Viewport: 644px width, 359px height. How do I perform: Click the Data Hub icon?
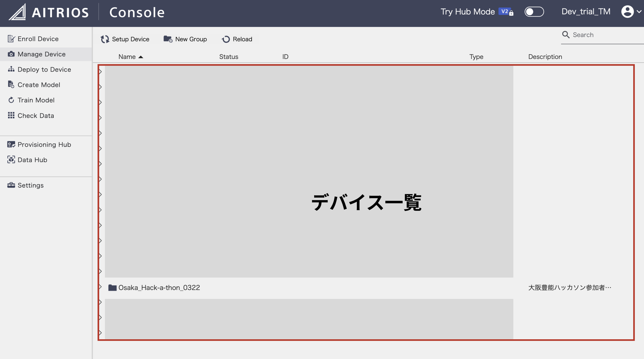(x=11, y=160)
